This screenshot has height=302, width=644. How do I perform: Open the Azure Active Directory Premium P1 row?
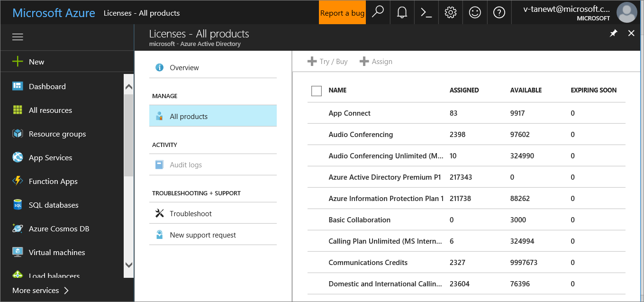point(384,177)
